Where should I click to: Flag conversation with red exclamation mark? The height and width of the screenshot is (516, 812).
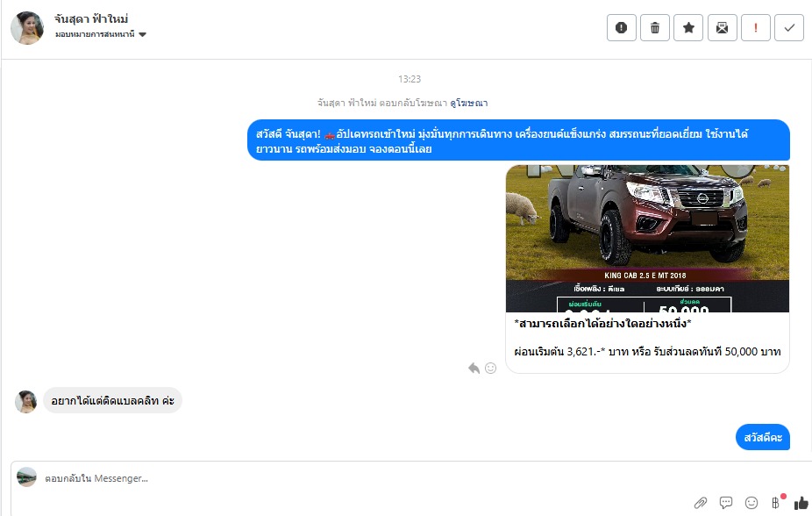pyautogui.click(x=755, y=28)
